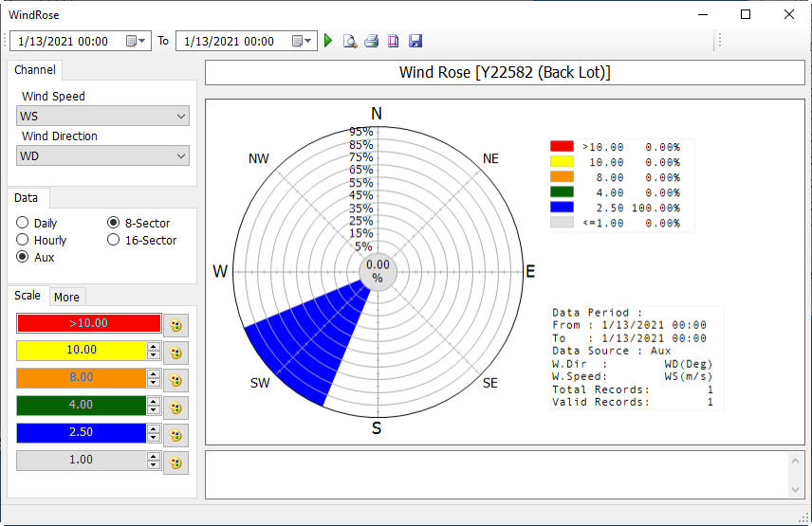Image resolution: width=812 pixels, height=526 pixels.
Task: Click the green Run play button
Action: click(329, 41)
